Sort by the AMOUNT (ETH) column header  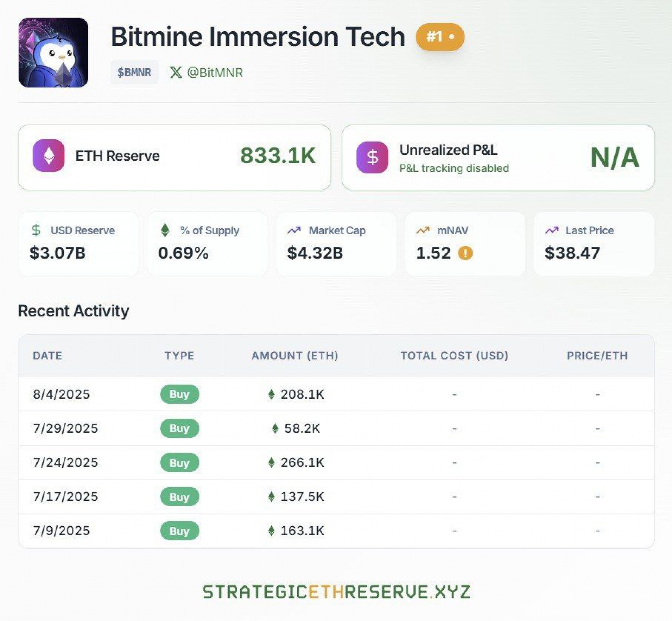(x=295, y=356)
